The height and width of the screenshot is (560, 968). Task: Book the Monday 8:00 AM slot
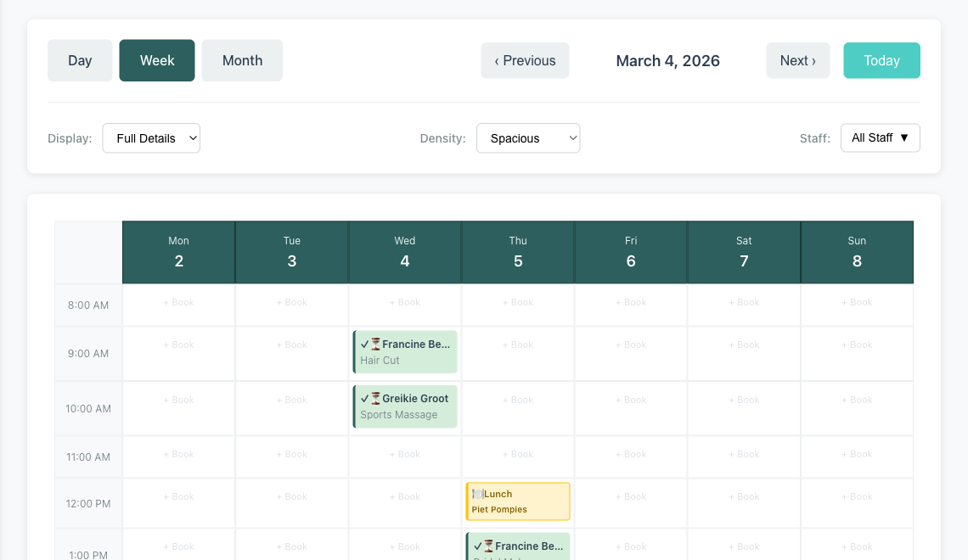tap(178, 302)
